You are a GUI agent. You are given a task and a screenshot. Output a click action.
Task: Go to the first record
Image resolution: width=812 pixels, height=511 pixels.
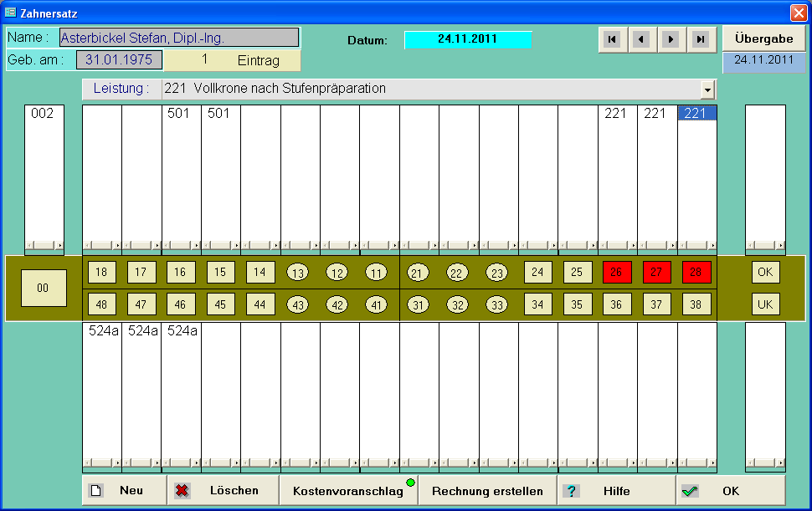612,39
